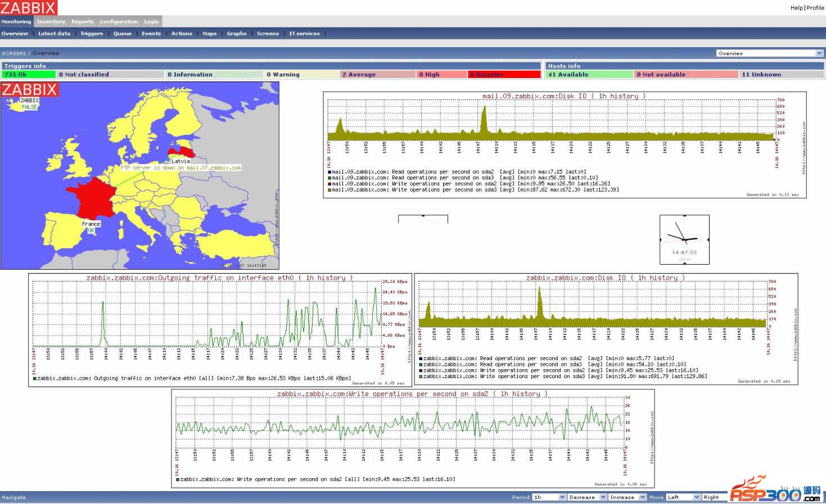Image resolution: width=826 pixels, height=504 pixels.
Task: Open the mail.09 Disk IO graph
Action: pyautogui.click(x=564, y=144)
